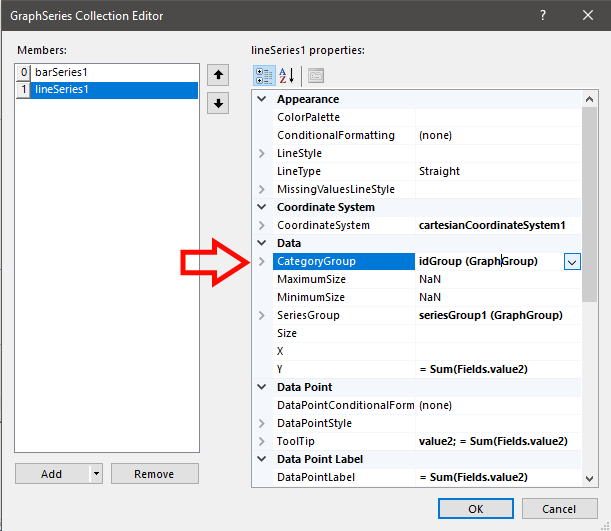Viewport: 611px width, 531px height.
Task: Click the LineType value field
Action: (495, 171)
